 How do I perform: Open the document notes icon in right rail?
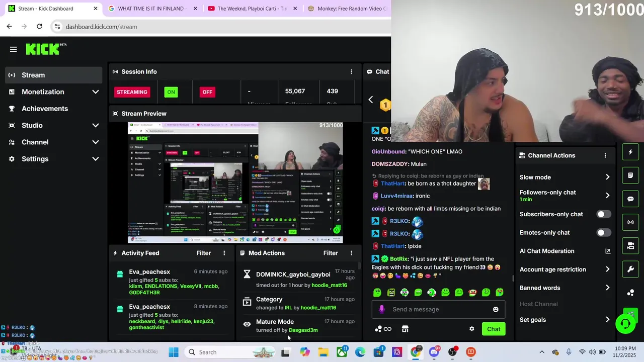pyautogui.click(x=630, y=175)
